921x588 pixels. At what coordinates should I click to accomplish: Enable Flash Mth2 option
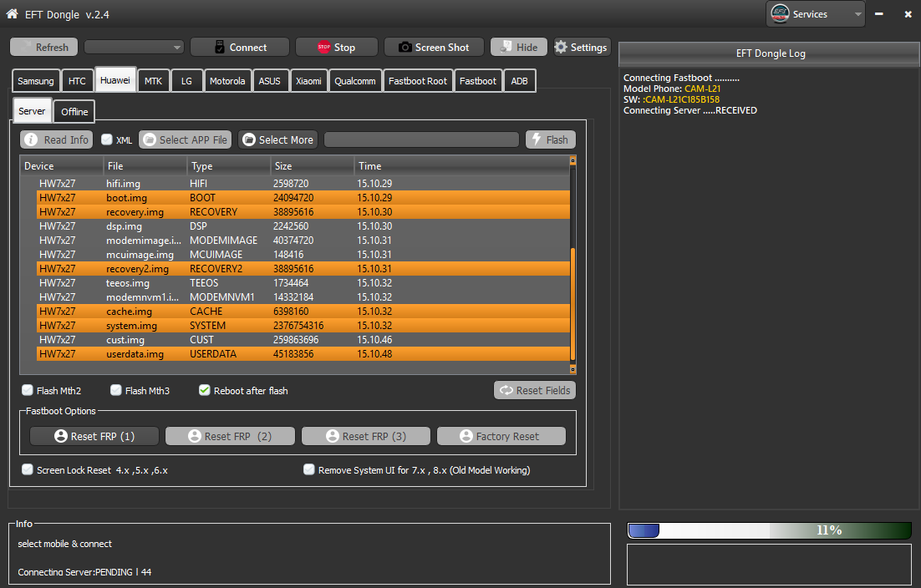(x=27, y=390)
